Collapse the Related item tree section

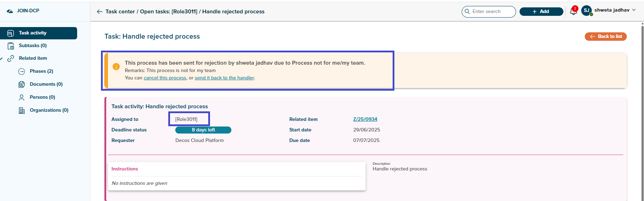[x=2, y=58]
